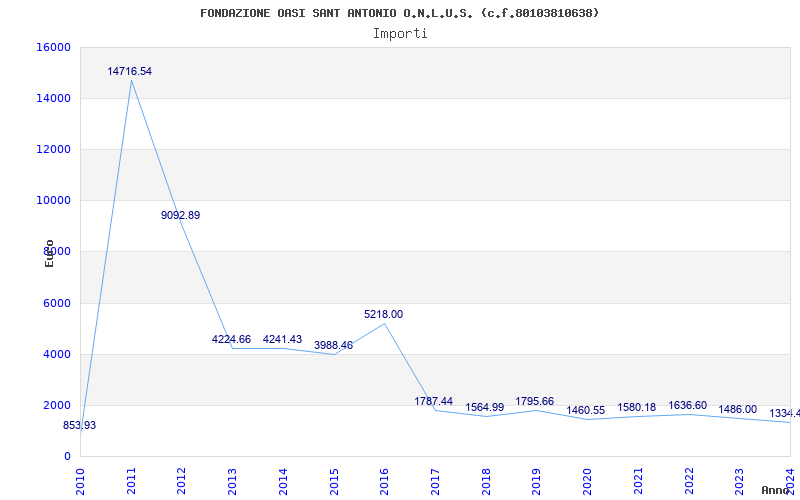The height and width of the screenshot is (500, 800).
Task: Select data label 853.93
Action: pos(80,426)
